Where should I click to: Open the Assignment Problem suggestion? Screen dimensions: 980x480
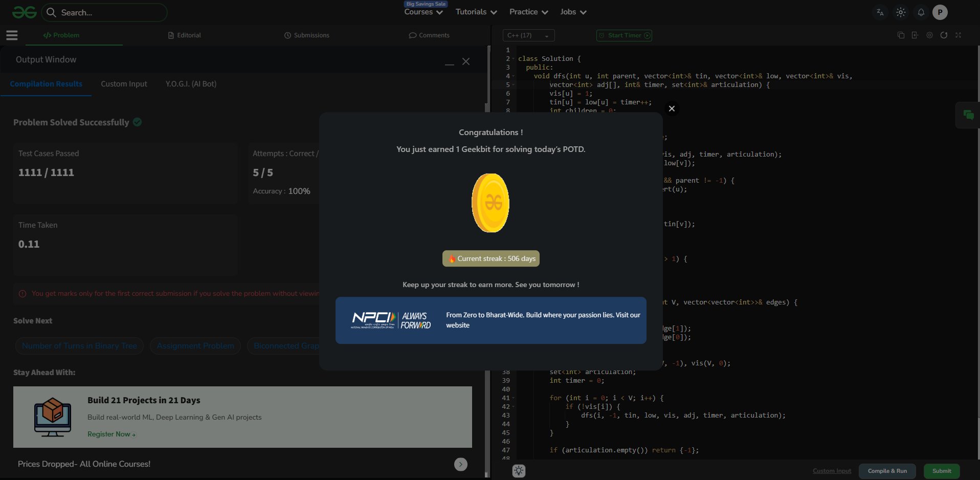[x=195, y=346]
